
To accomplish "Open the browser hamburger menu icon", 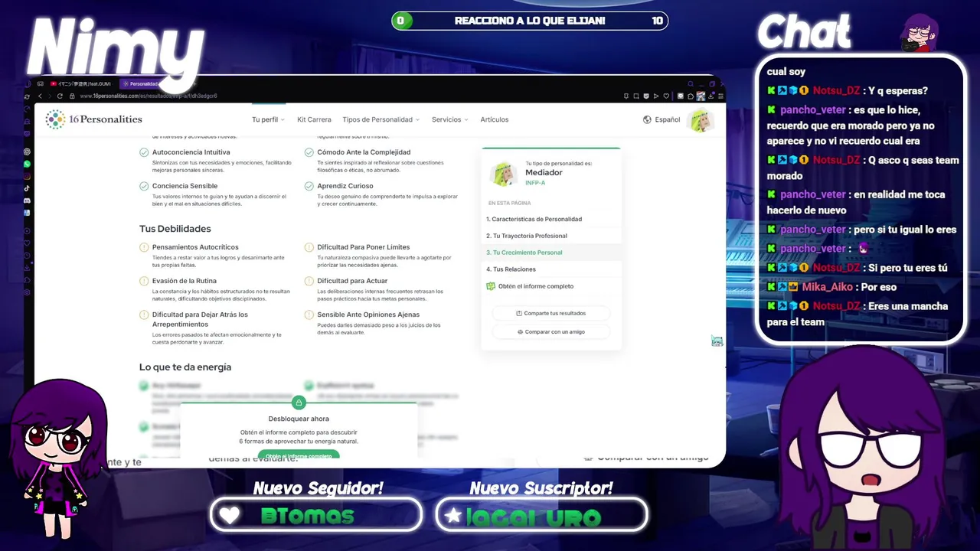I will [x=720, y=96].
